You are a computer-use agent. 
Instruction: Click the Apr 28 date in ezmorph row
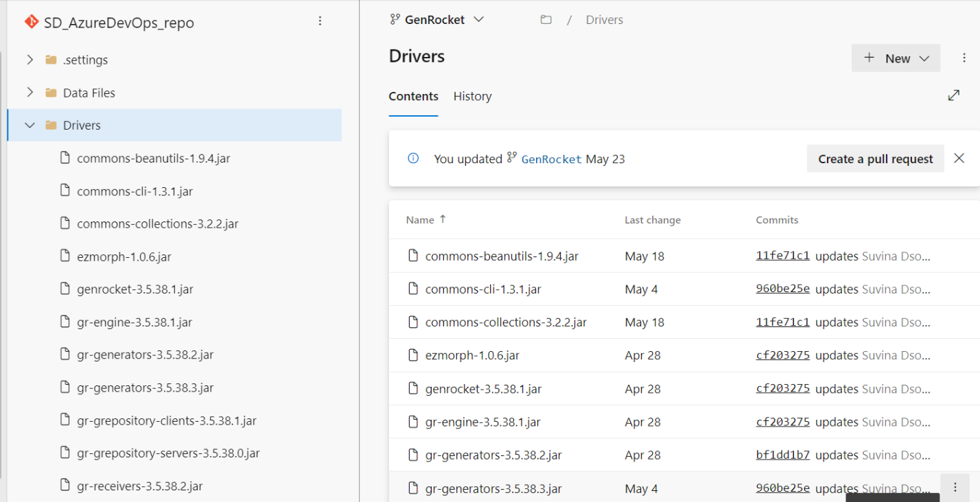coord(642,355)
